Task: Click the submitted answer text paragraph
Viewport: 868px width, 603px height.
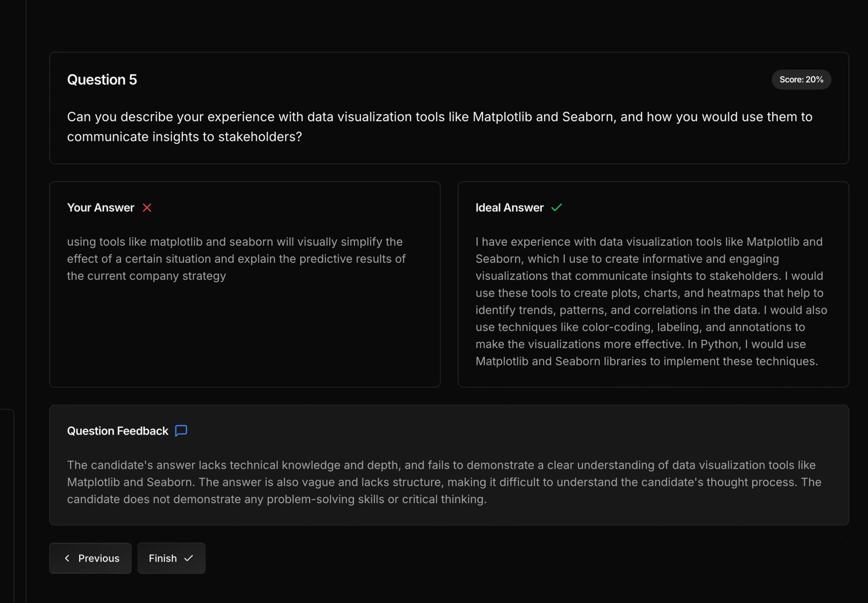Action: click(236, 259)
